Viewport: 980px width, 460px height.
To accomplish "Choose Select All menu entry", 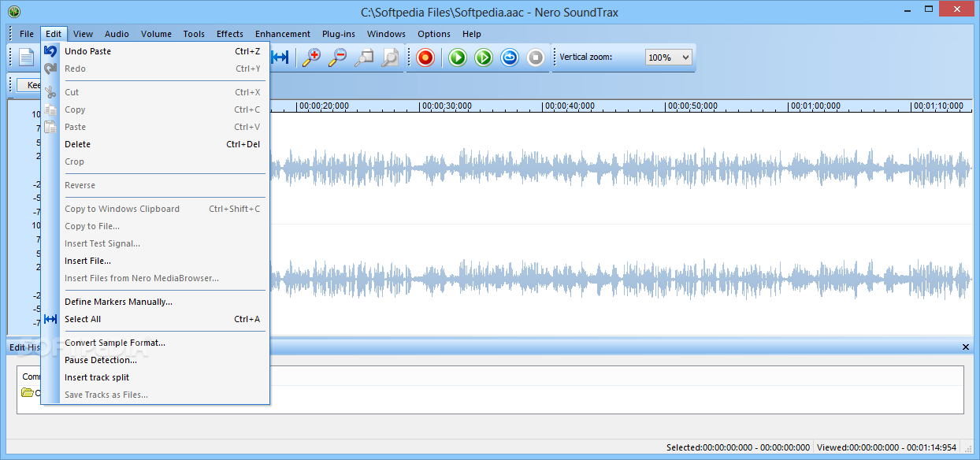I will [155, 319].
